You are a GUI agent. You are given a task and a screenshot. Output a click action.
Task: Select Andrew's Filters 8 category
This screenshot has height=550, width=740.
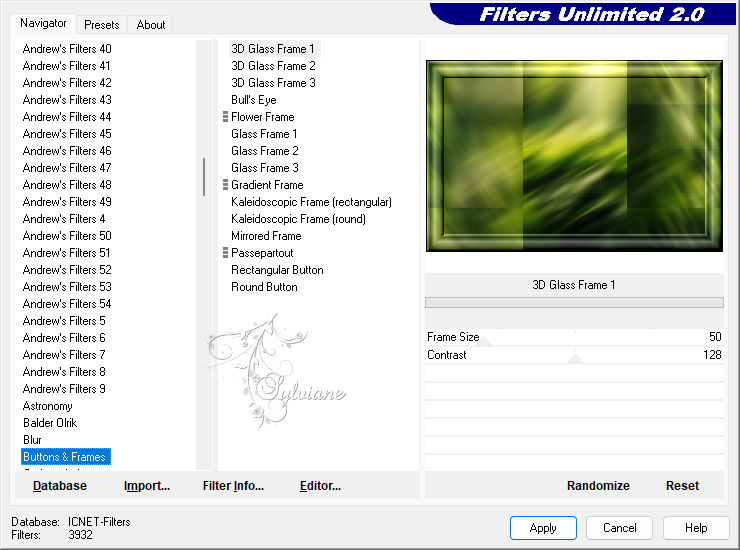(x=64, y=372)
